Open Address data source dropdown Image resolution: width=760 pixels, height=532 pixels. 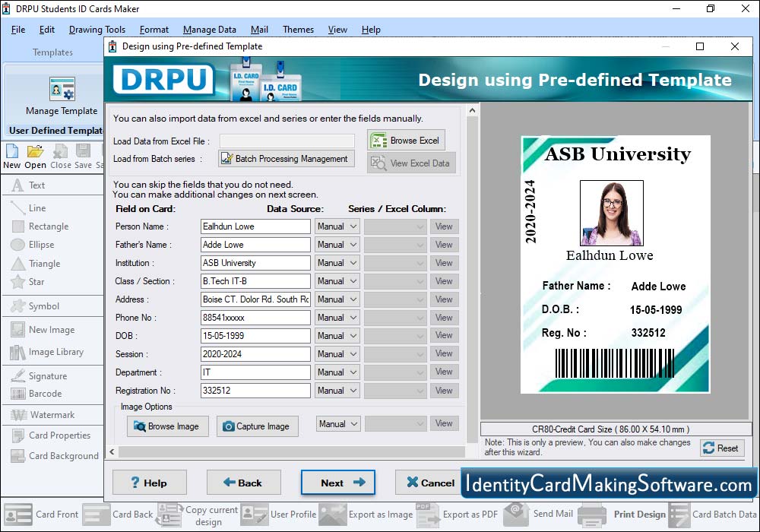point(337,299)
